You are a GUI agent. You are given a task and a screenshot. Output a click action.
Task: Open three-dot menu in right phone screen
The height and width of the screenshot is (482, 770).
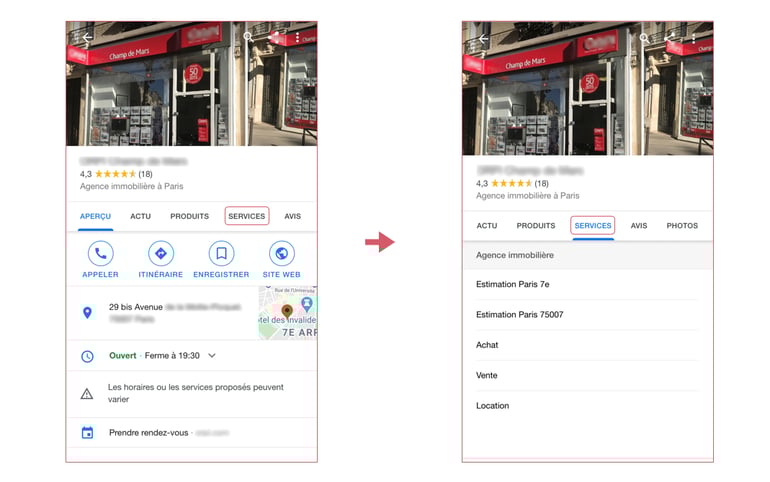pos(693,38)
